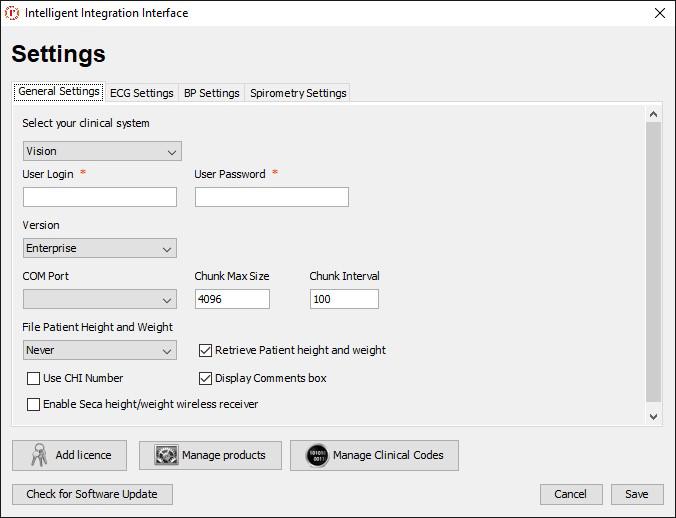Enable Seca height/weight wireless receiver
Image resolution: width=676 pixels, height=518 pixels.
pyautogui.click(x=34, y=404)
